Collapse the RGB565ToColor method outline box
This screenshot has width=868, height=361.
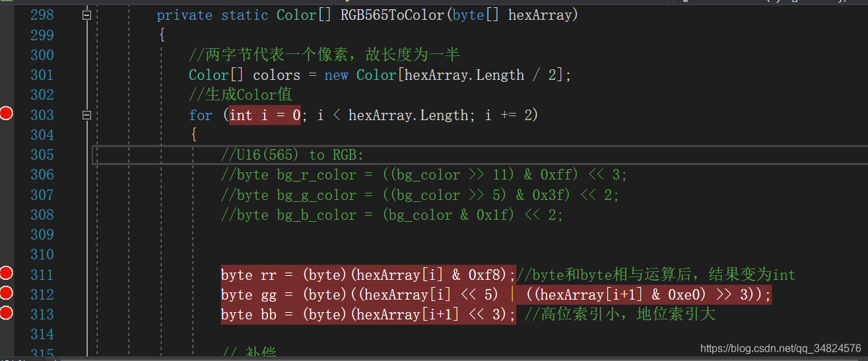click(86, 15)
